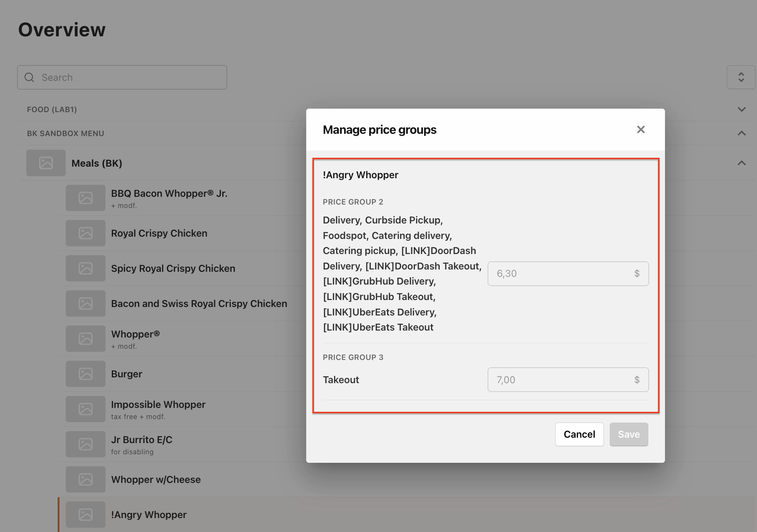Select the Impossible Whopper item
Image resolution: width=757 pixels, height=532 pixels.
(158, 404)
